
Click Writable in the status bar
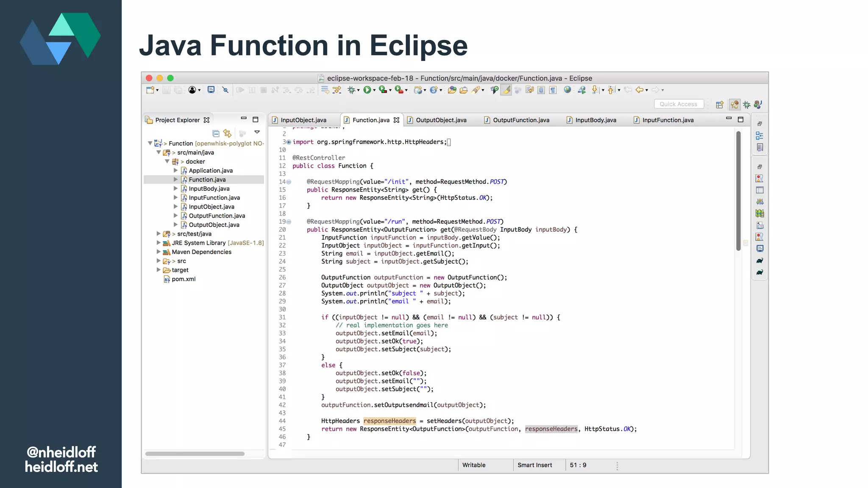click(474, 465)
